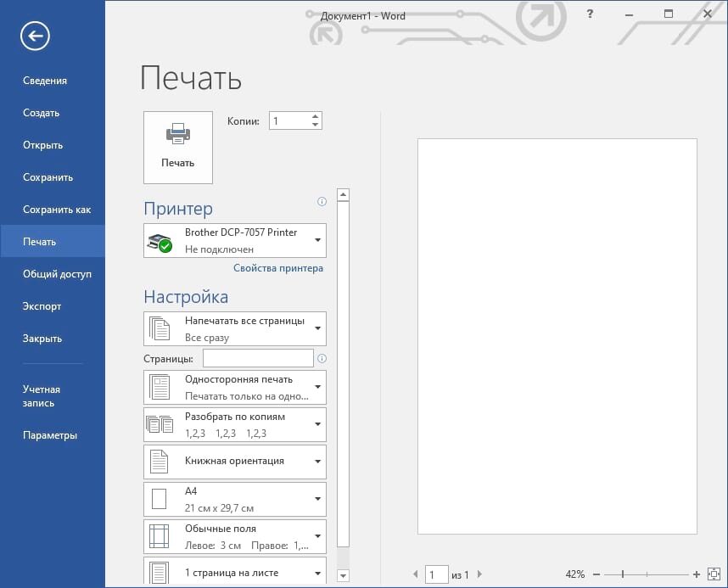Screen dimensions: 728x588
Task: Go to next page preview arrow
Action: tap(479, 574)
